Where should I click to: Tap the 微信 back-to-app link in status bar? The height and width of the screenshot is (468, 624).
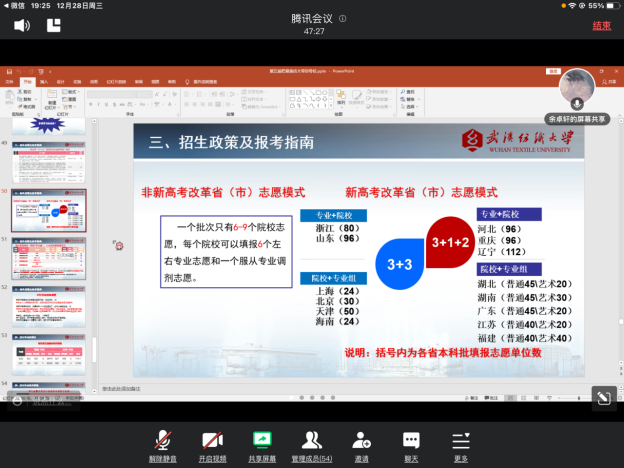(x=15, y=5)
